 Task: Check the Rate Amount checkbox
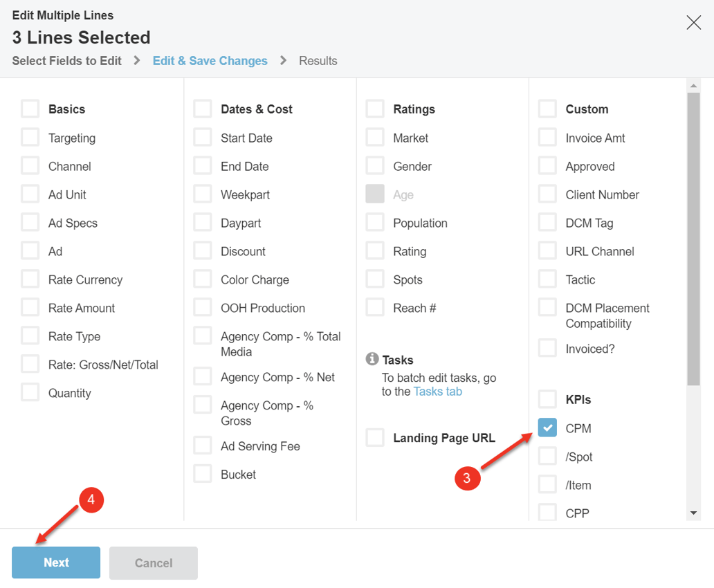click(x=30, y=307)
